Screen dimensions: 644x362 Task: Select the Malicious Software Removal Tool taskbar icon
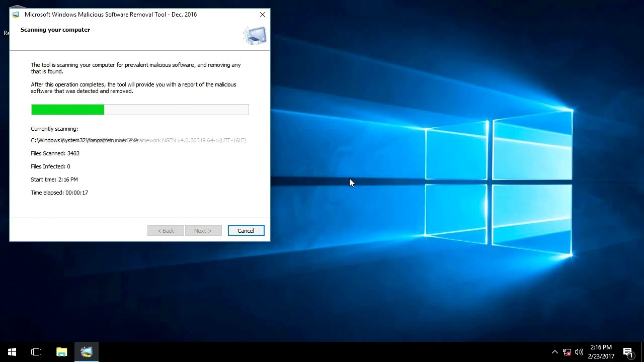click(x=87, y=352)
